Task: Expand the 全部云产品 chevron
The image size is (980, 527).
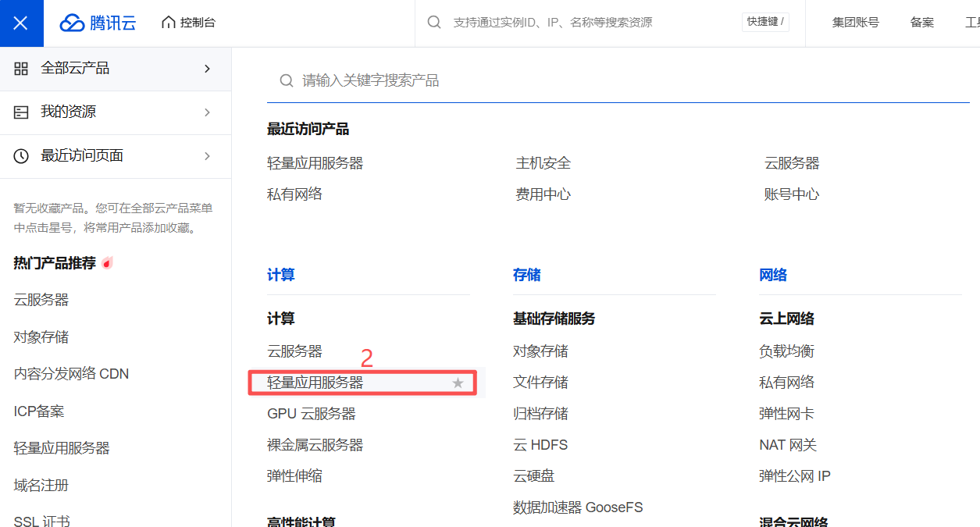Action: 207,69
